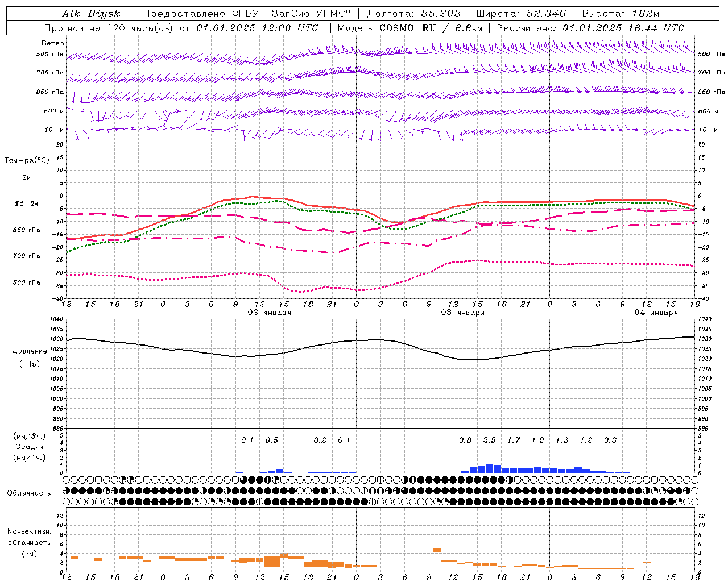The width and height of the screenshot is (728, 582).
Task: Click the 1.7 precipitation amount
Action: tap(514, 440)
